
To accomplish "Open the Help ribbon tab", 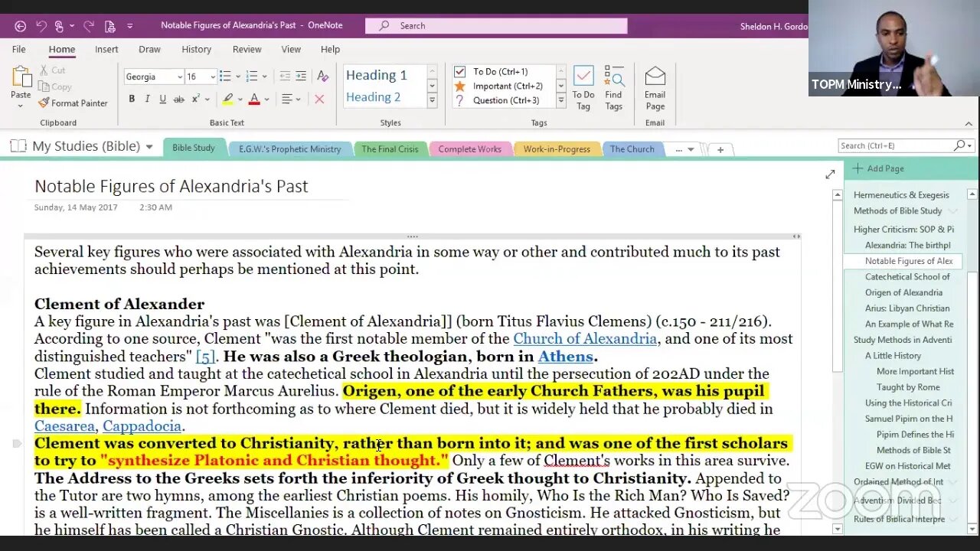I will coord(330,49).
